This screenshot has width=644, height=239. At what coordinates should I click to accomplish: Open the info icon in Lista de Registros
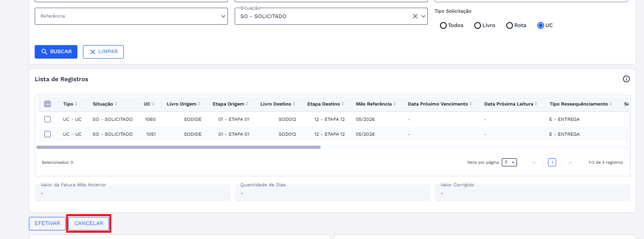[626, 79]
